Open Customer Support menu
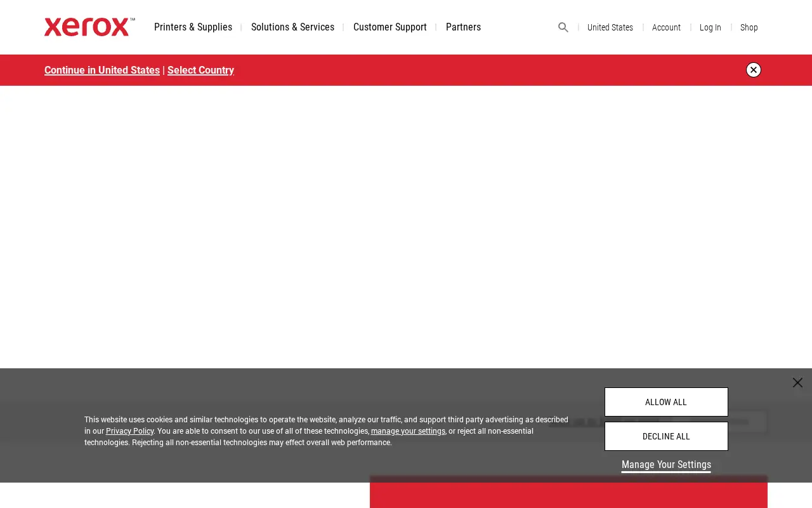This screenshot has height=508, width=812. (390, 27)
